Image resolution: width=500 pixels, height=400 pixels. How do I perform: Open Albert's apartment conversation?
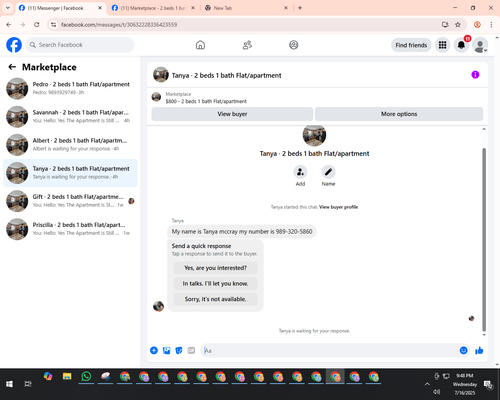pos(70,145)
